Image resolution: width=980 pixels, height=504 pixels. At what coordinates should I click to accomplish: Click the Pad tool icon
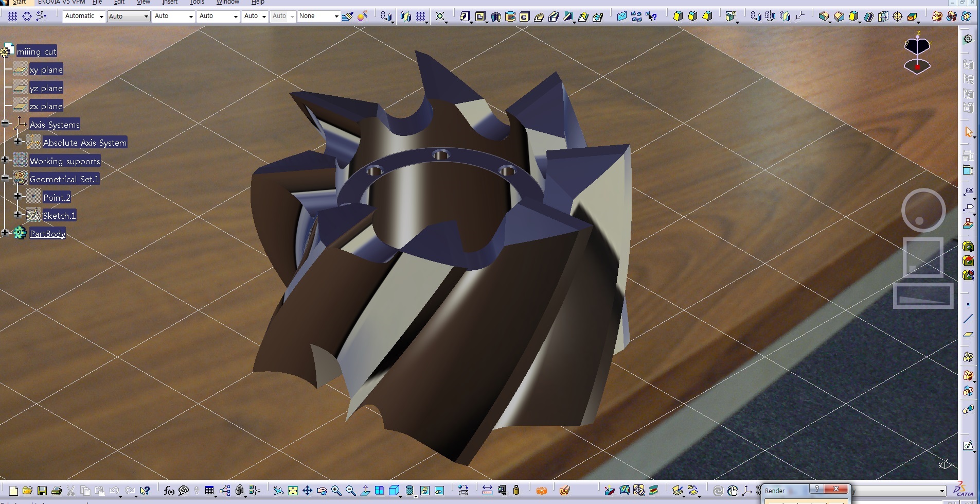point(465,16)
